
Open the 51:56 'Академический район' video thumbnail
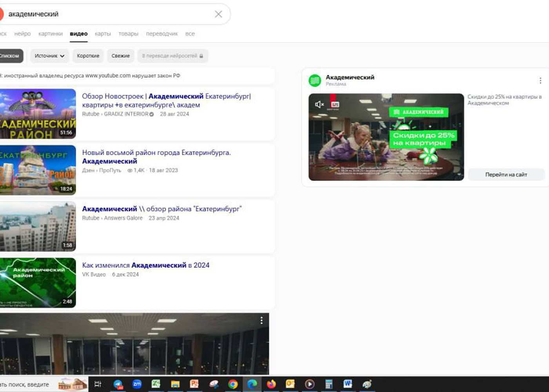point(38,114)
